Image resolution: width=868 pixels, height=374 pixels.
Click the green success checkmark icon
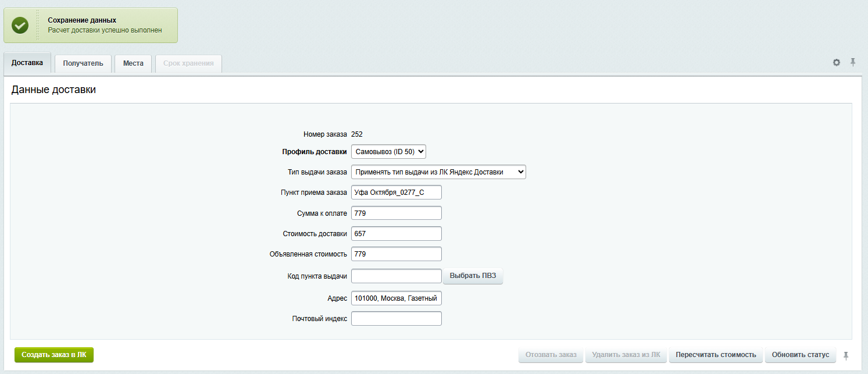(20, 26)
